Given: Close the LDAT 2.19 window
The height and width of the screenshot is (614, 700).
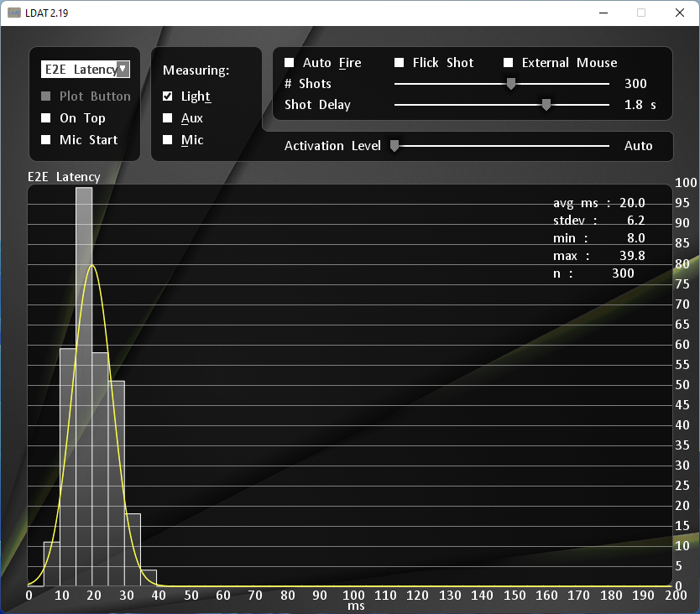Looking at the screenshot, I should tap(679, 13).
